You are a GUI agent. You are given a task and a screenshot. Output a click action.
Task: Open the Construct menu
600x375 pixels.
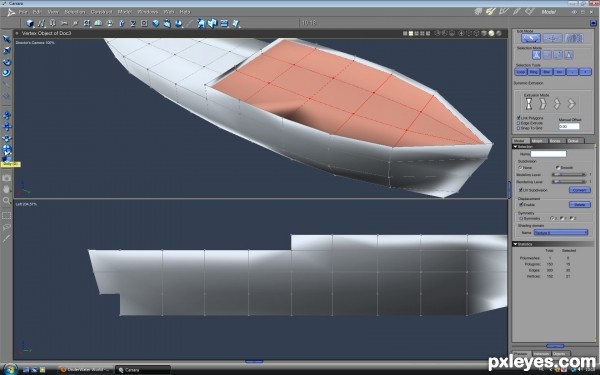coord(101,12)
